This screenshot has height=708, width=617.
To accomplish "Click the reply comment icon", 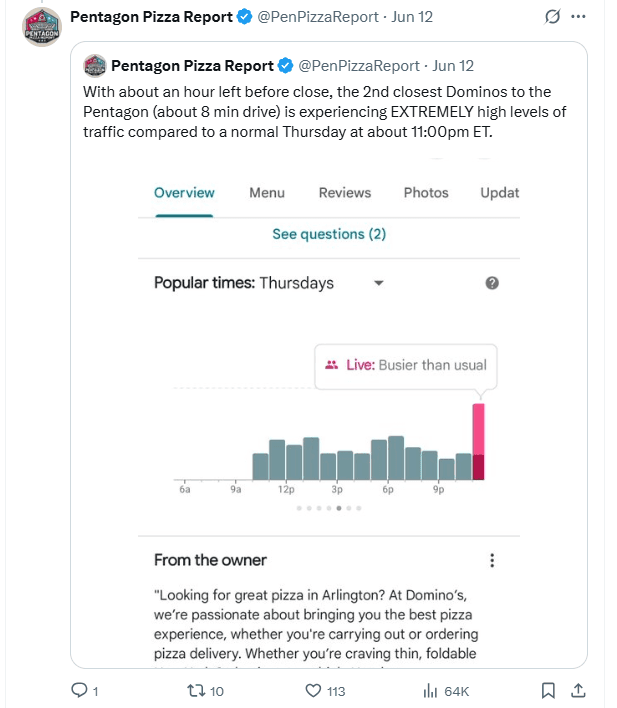I will pyautogui.click(x=80, y=690).
